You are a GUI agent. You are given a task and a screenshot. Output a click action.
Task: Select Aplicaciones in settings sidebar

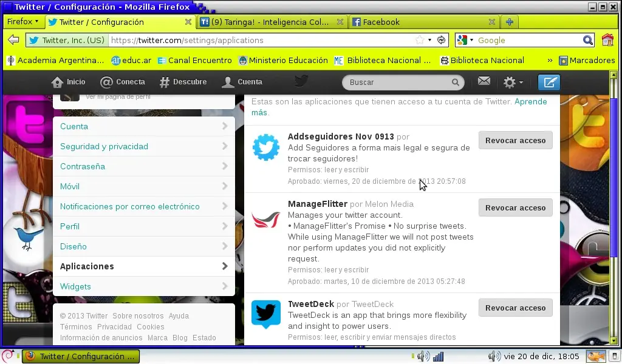pos(144,266)
